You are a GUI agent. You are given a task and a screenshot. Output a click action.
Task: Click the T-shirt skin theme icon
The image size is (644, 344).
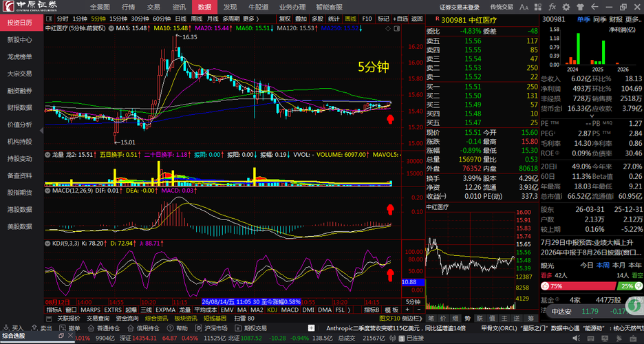pyautogui.click(x=580, y=7)
